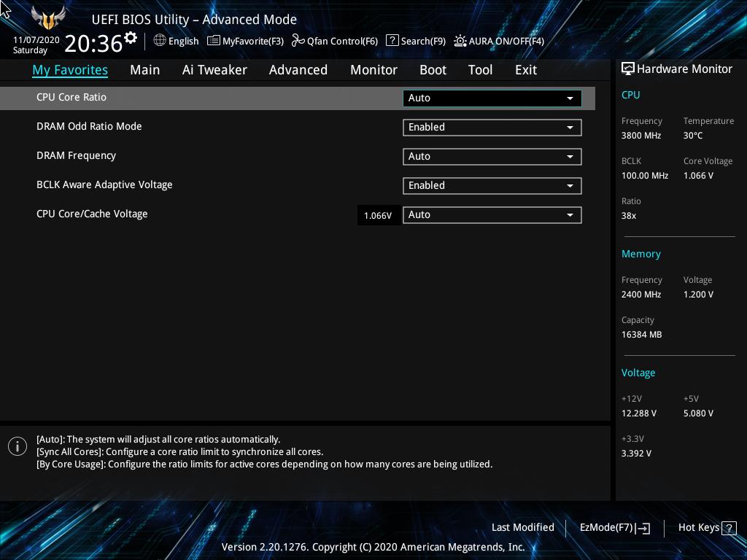Viewport: 747px width, 560px height.
Task: Click the Saturday weekday text
Action: tap(30, 50)
